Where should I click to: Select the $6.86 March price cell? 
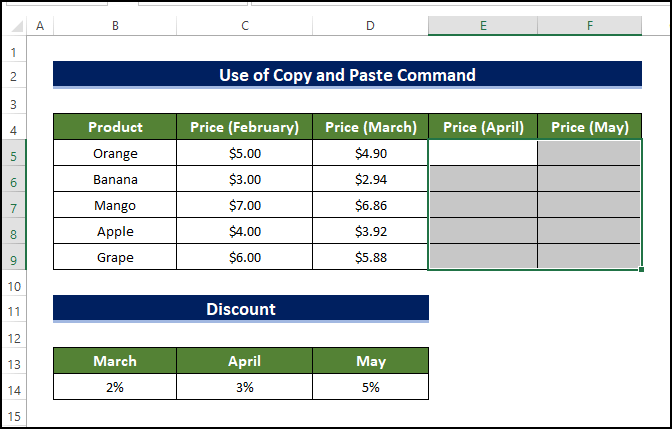click(x=370, y=206)
